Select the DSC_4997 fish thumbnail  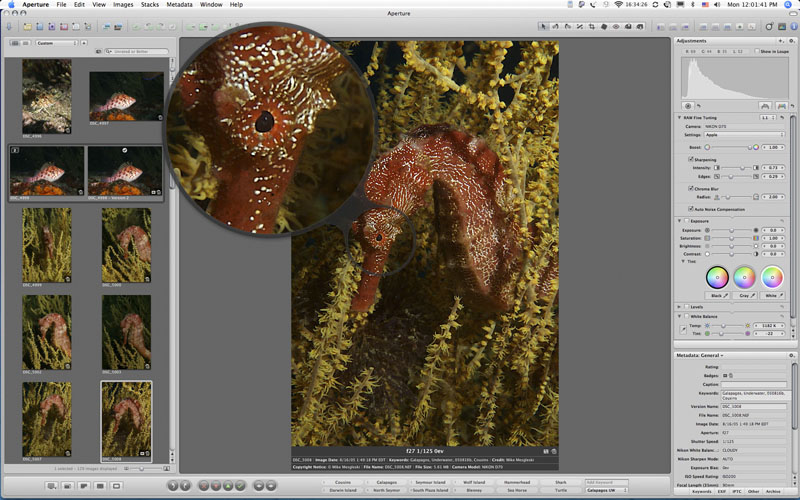125,95
